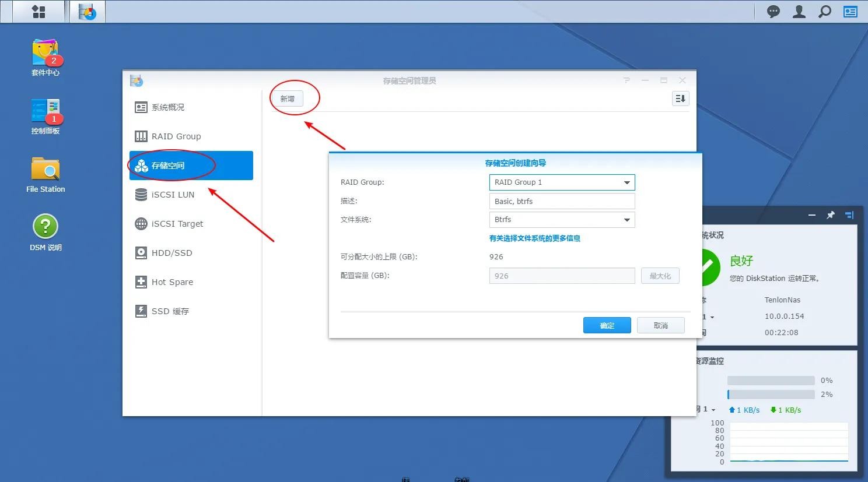Open link about choosing file system
The height and width of the screenshot is (482, 868).
point(534,238)
